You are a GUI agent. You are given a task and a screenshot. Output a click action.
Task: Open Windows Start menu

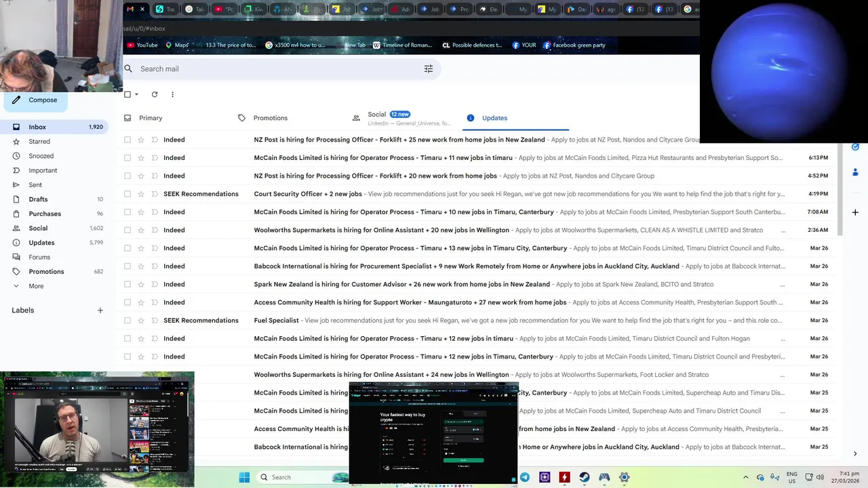pos(244,477)
